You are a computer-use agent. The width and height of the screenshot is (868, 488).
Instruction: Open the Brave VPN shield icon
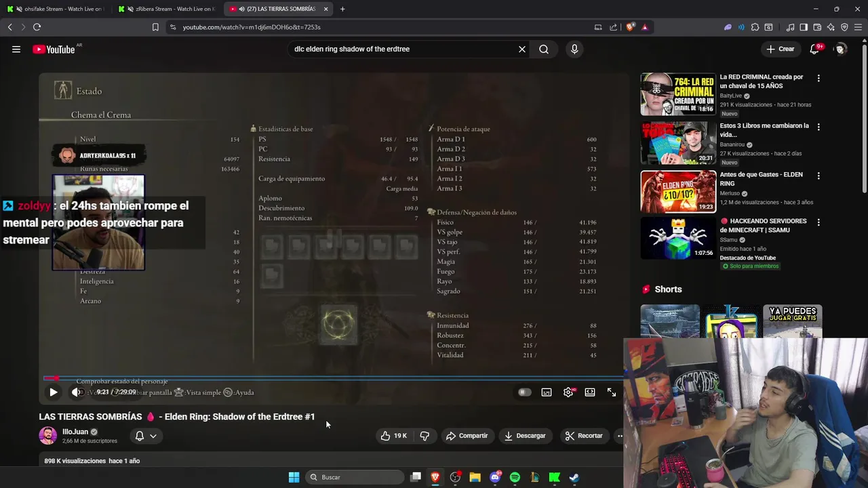point(844,27)
